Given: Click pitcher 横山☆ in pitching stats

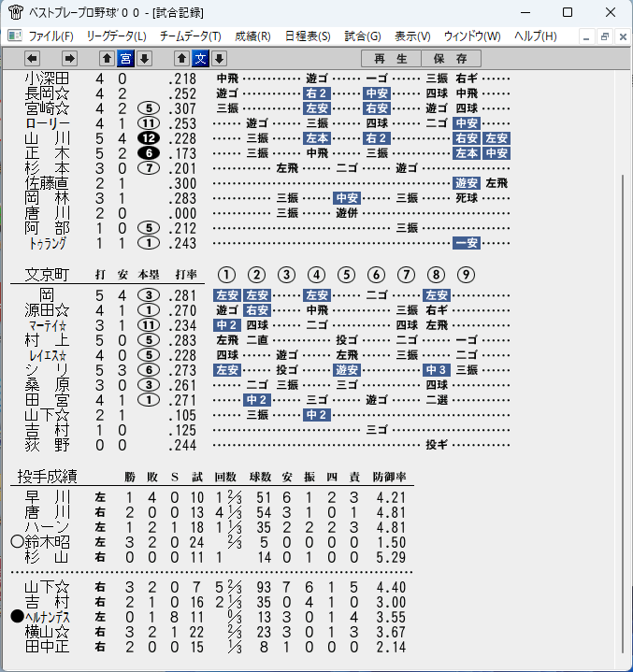Looking at the screenshot, I should [x=47, y=632].
